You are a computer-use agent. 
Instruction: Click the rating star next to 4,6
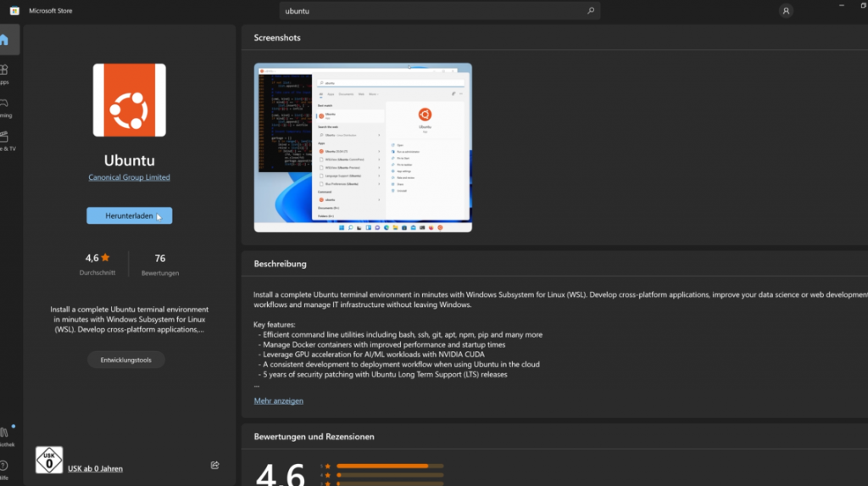click(105, 257)
